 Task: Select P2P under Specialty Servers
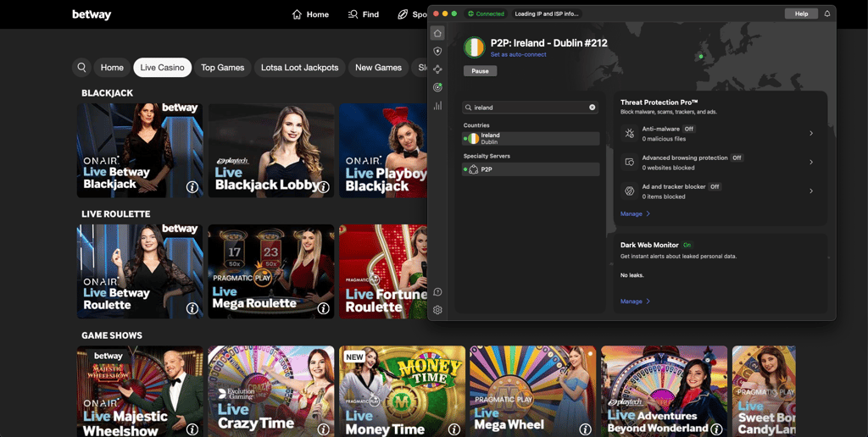pos(531,169)
